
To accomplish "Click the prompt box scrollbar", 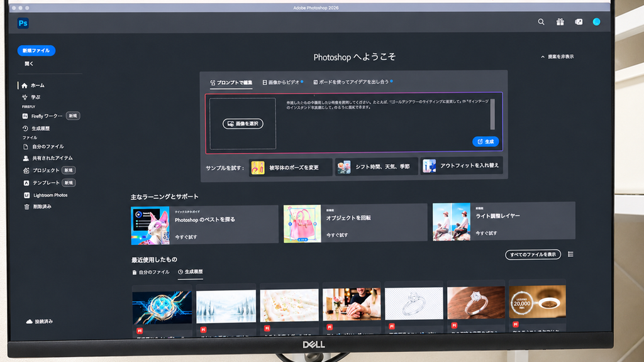I will 492,114.
